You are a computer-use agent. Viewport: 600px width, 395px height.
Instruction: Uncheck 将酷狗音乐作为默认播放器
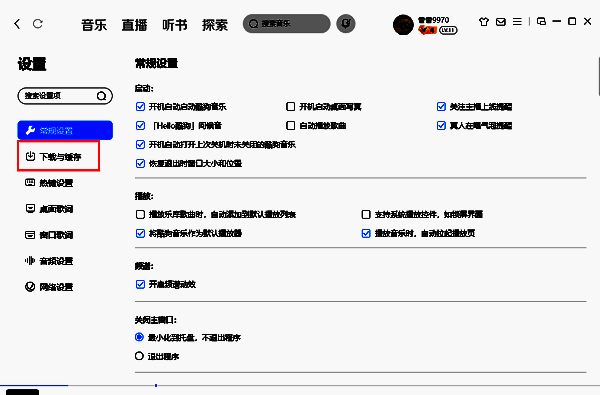(x=140, y=233)
